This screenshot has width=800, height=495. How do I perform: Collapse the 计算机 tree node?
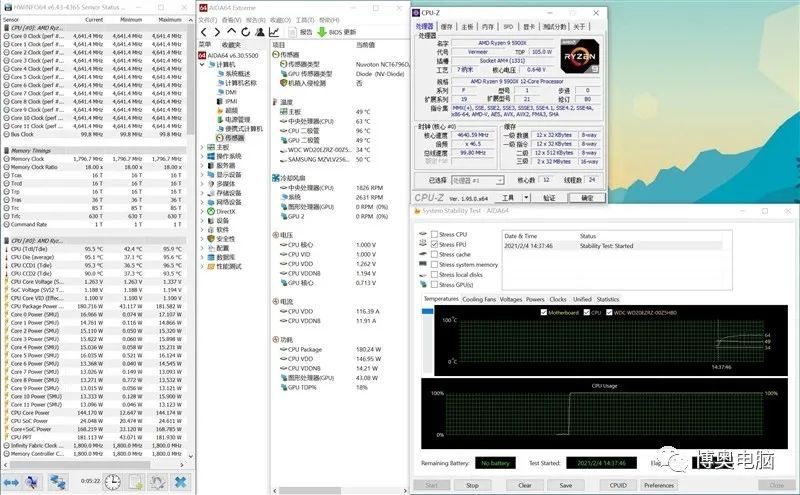point(202,64)
